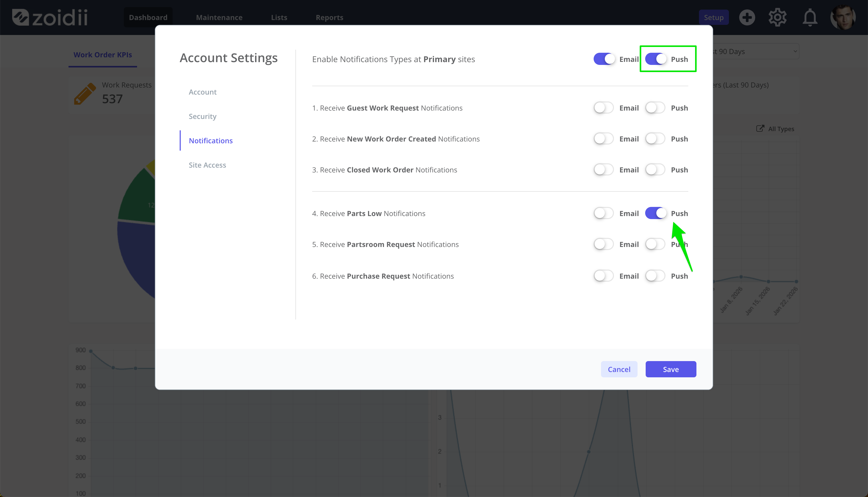Enable Push for Partsroom Request notifications
Viewport: 868px width, 497px height.
[x=655, y=244]
